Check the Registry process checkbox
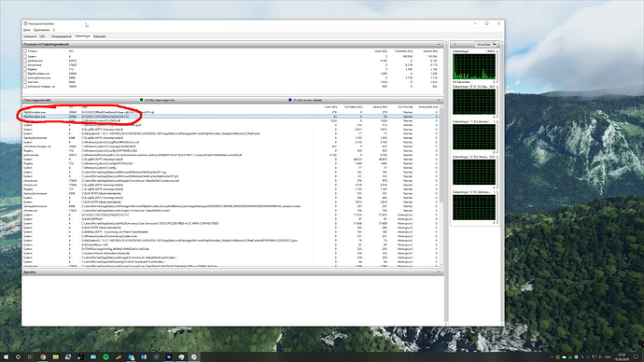This screenshot has width=644, height=362. pyautogui.click(x=25, y=69)
